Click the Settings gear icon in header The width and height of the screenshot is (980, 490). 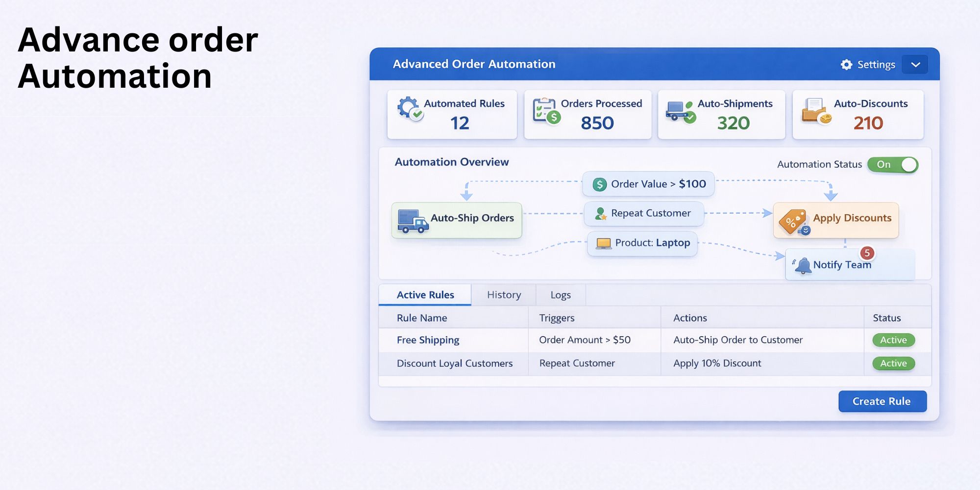(846, 64)
